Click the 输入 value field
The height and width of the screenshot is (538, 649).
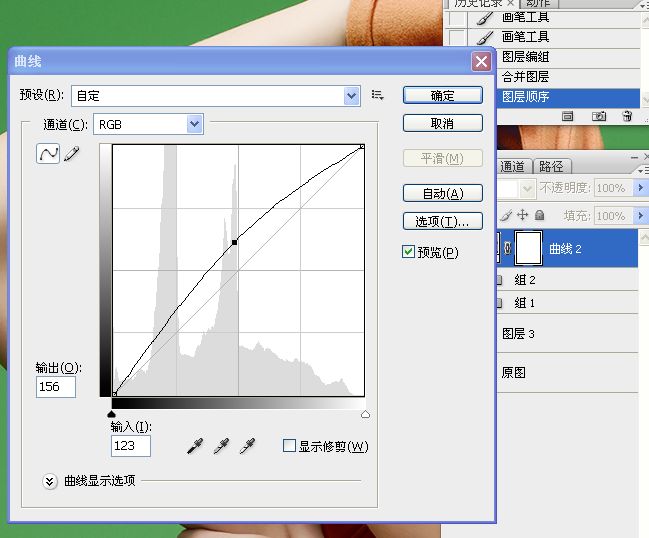pyautogui.click(x=131, y=446)
